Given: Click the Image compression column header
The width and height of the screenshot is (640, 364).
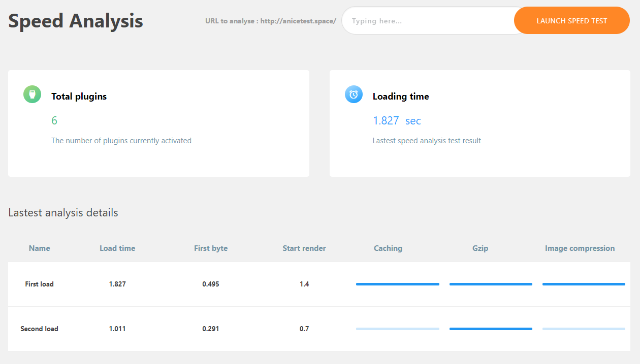Looking at the screenshot, I should 580,248.
